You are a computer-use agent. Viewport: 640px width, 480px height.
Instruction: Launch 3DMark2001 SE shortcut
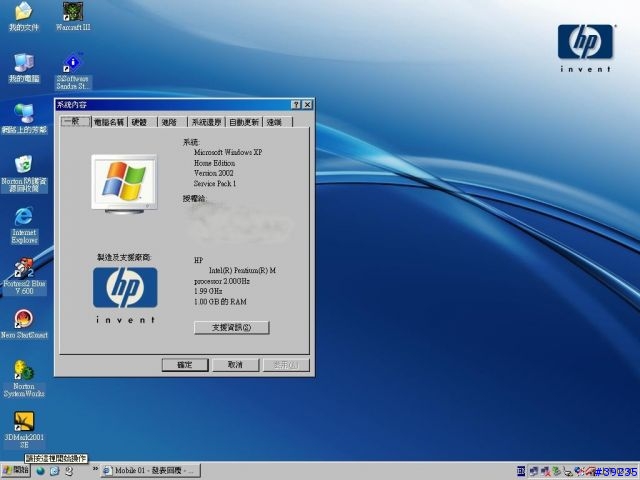[x=24, y=430]
